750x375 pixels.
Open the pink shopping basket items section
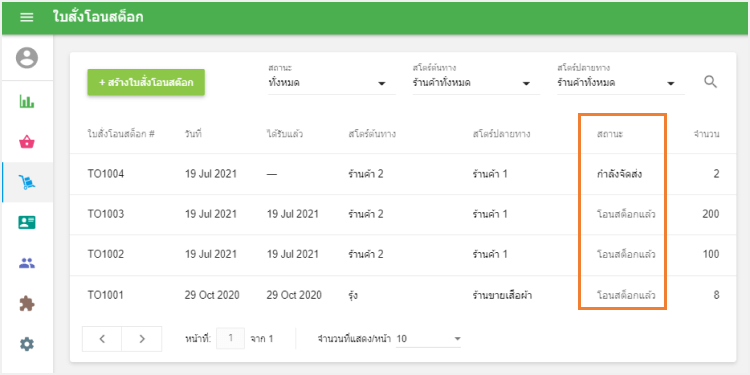(x=27, y=142)
